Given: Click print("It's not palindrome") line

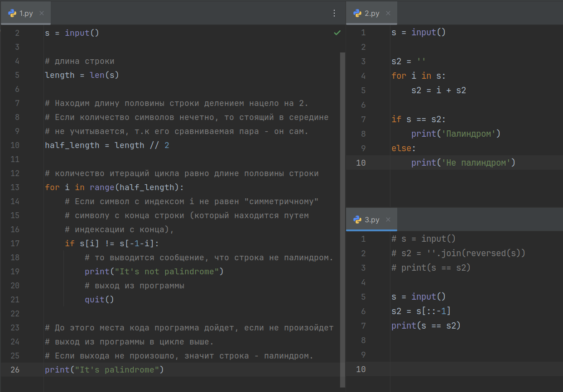Looking at the screenshot, I should [154, 271].
